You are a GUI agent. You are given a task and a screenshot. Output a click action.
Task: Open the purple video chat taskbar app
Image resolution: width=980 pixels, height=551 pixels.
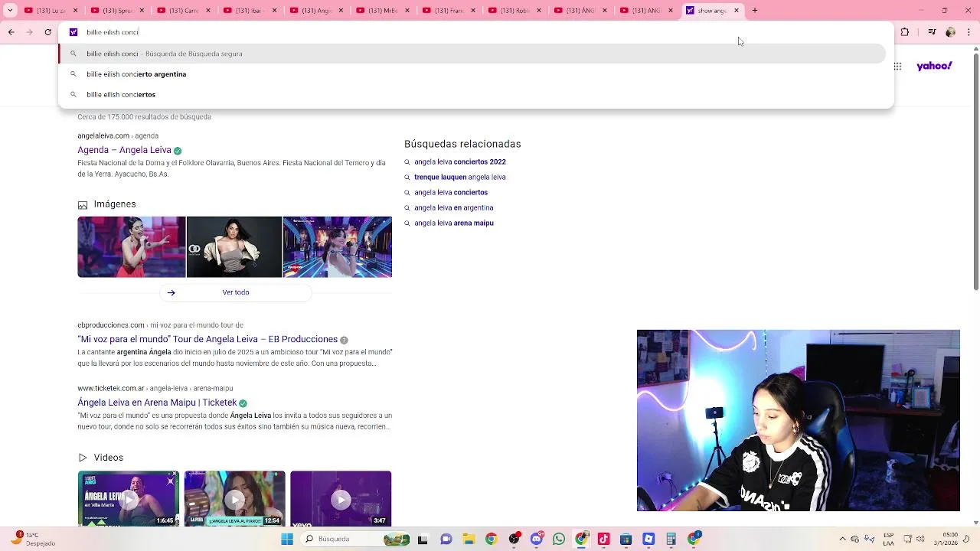(x=446, y=539)
